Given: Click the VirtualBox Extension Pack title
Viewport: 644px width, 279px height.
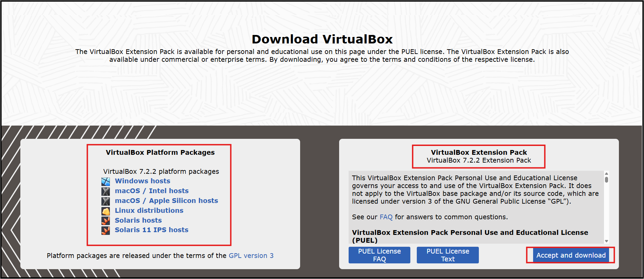Looking at the screenshot, I should [479, 152].
